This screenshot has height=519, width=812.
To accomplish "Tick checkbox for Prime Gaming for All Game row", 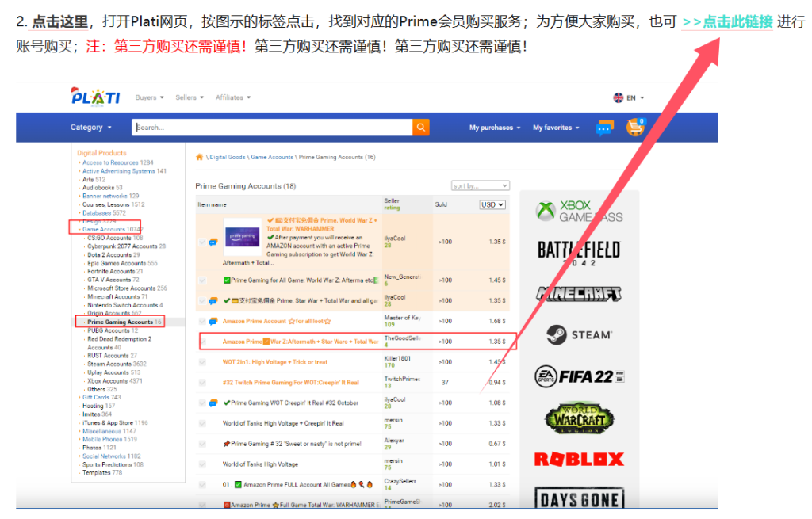I will 202,280.
